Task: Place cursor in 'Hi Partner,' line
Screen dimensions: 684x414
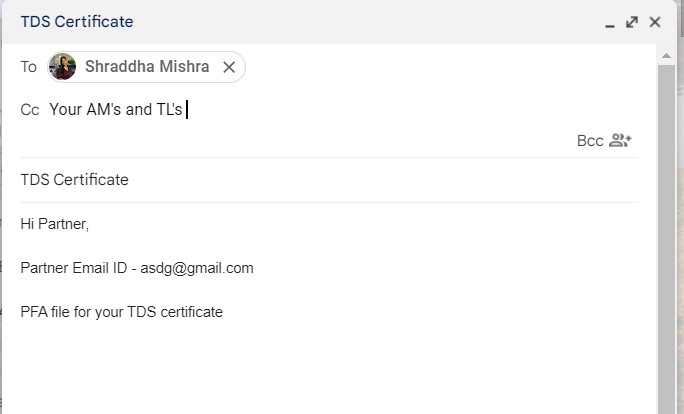Action: click(55, 224)
